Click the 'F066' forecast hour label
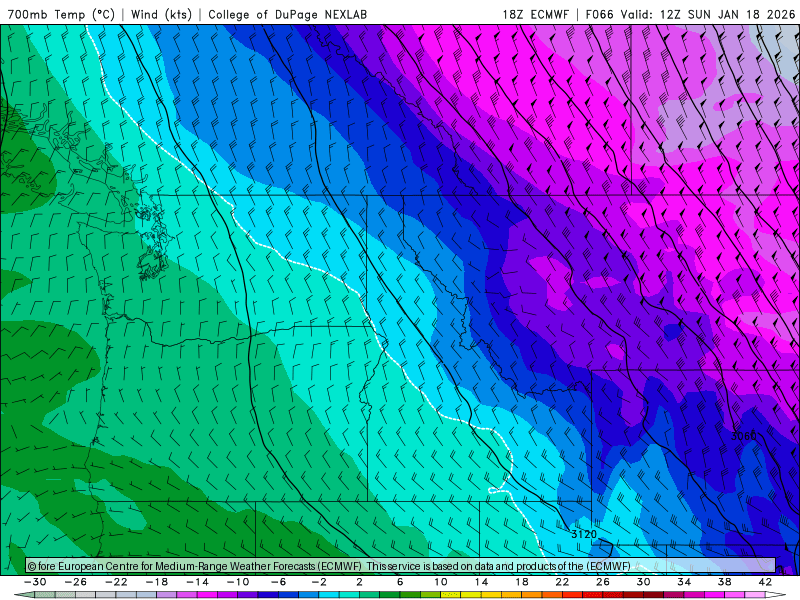Image resolution: width=800 pixels, height=600 pixels. (599, 14)
